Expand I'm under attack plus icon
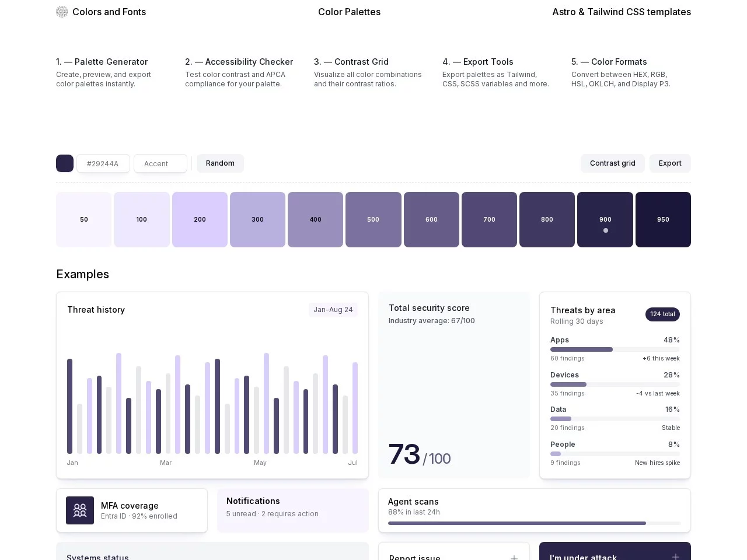This screenshot has height=560, width=747. click(675, 556)
